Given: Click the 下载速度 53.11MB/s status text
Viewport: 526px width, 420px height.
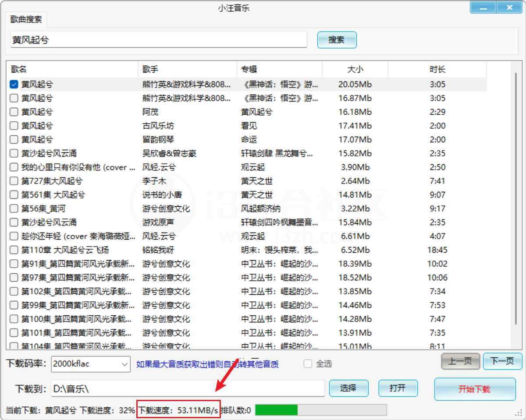Looking at the screenshot, I should pos(178,410).
